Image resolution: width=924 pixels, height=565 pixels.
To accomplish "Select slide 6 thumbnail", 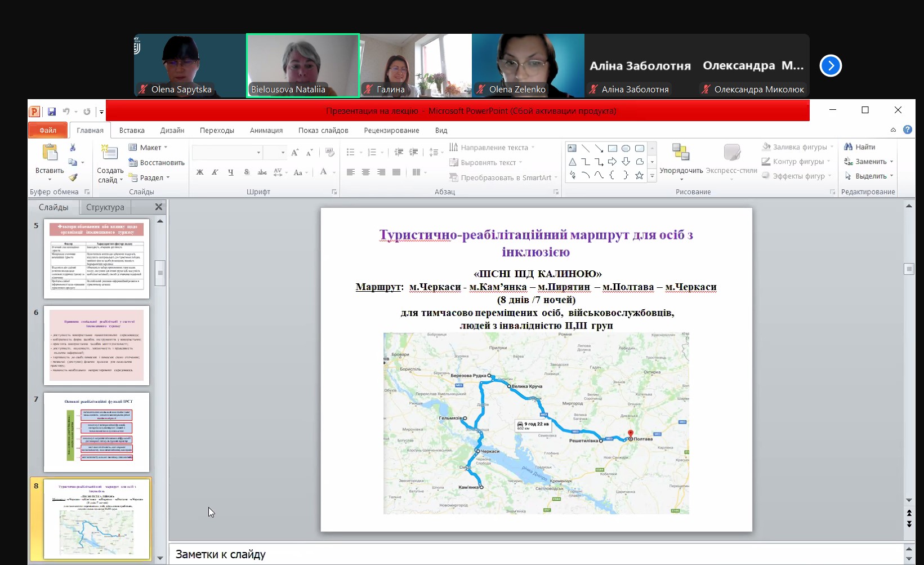I will pyautogui.click(x=97, y=345).
